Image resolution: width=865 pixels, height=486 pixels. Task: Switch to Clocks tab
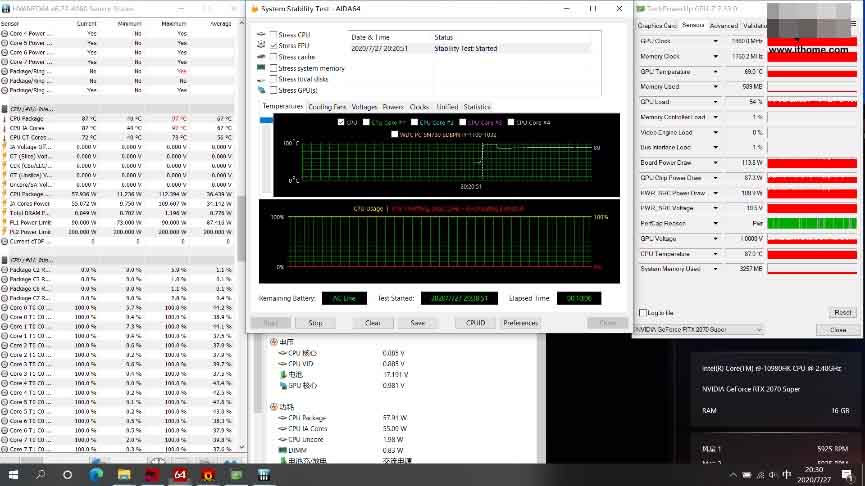[x=419, y=107]
